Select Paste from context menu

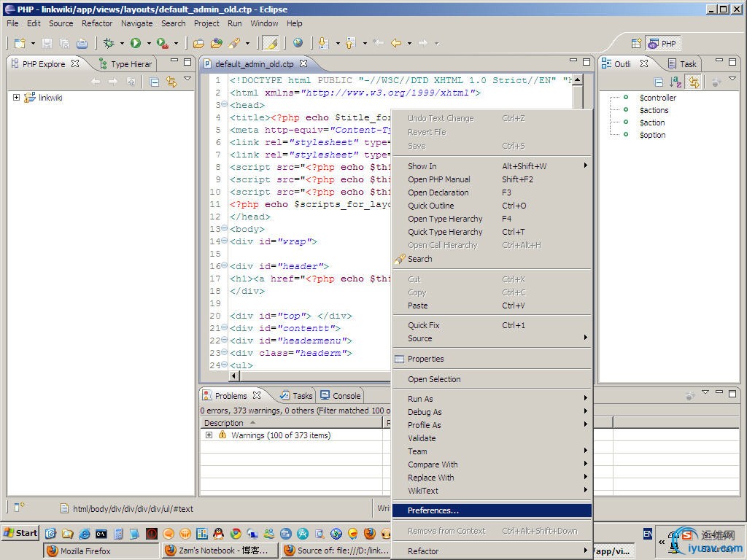pyautogui.click(x=492, y=306)
